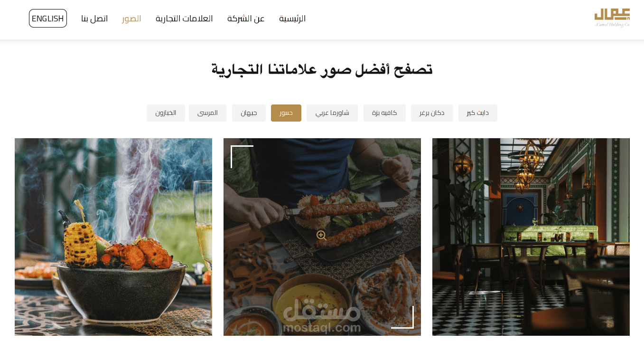The height and width of the screenshot is (341, 644).
Task: Show المرسى brand photos
Action: point(207,113)
